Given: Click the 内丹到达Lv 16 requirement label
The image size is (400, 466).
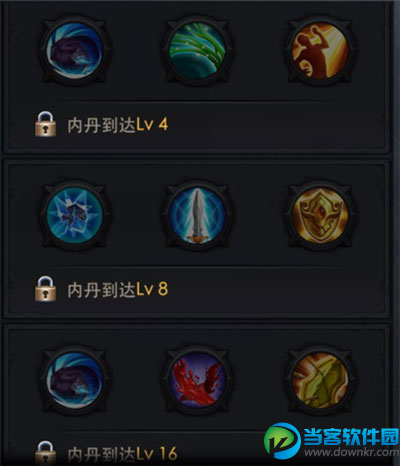Looking at the screenshot, I should pos(122,454).
